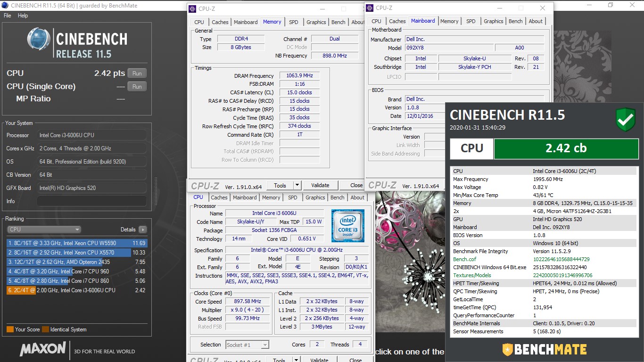The image size is (644, 362).
Task: Click the Details arrow button in Ranking
Action: (x=143, y=230)
